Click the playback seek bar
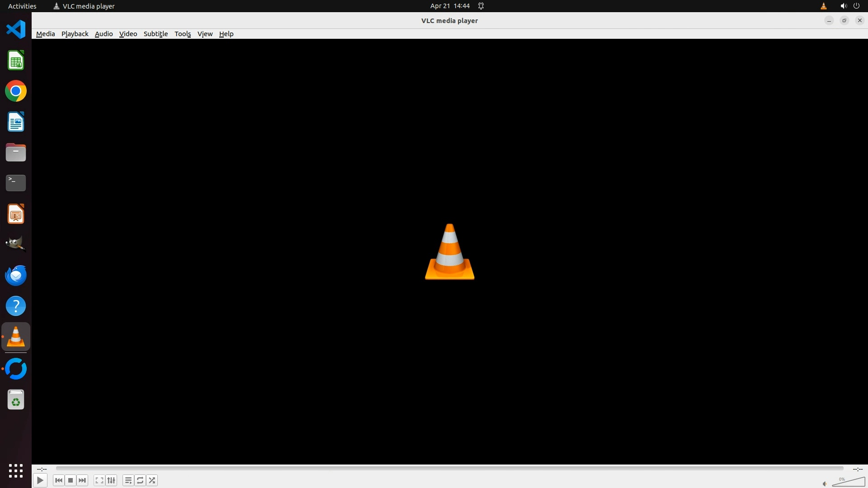 [x=449, y=469]
